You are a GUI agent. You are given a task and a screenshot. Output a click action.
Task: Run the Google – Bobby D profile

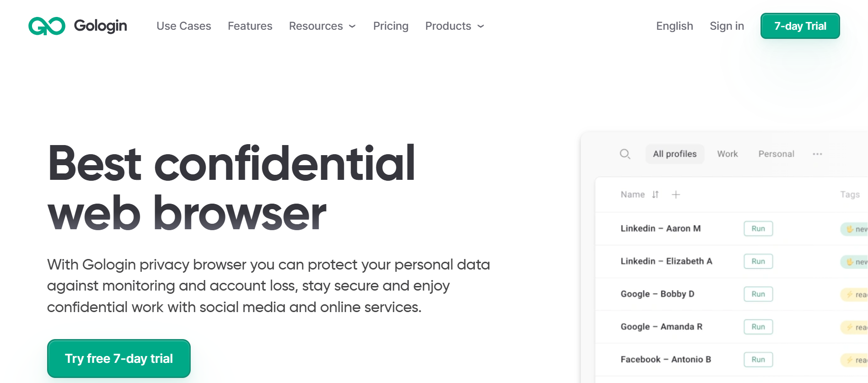click(758, 294)
